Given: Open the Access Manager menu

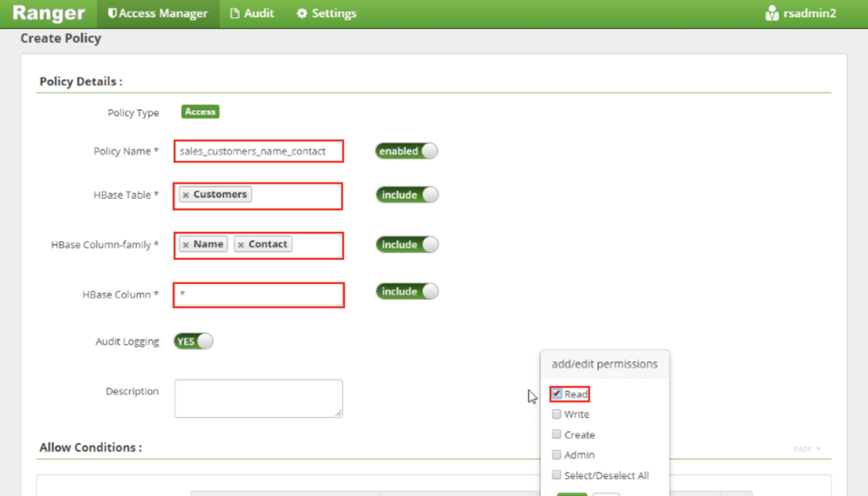Looking at the screenshot, I should [x=158, y=13].
